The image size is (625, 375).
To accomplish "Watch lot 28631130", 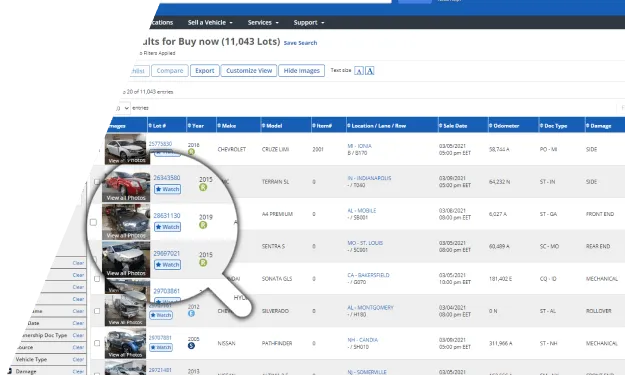I will coord(167,227).
